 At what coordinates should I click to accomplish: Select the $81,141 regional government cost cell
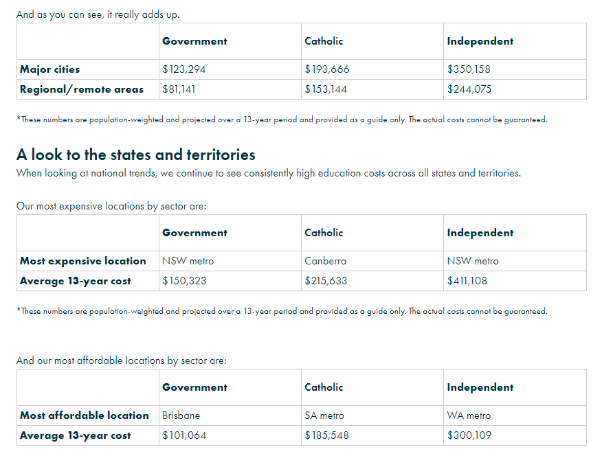tap(178, 89)
